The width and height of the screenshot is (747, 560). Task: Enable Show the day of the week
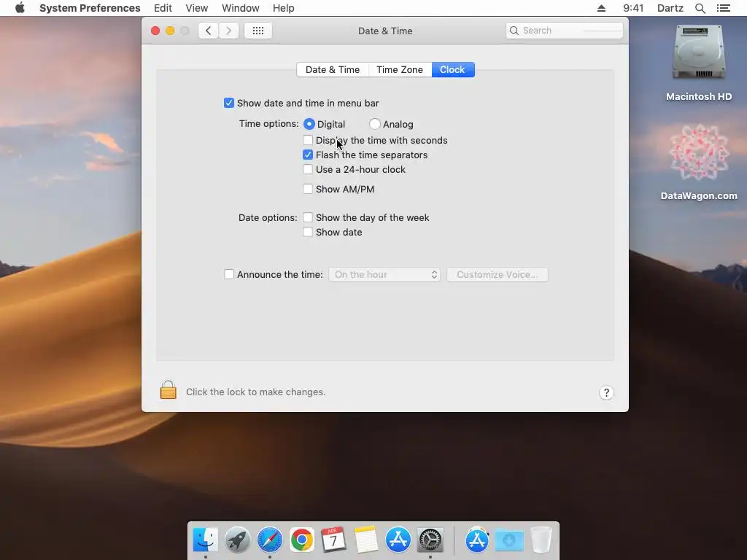pos(308,217)
